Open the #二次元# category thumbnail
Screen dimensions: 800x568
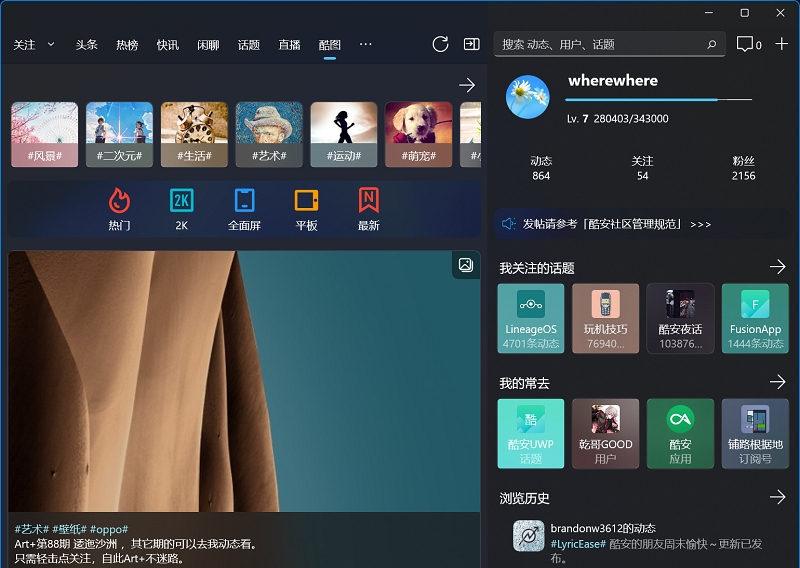119,134
